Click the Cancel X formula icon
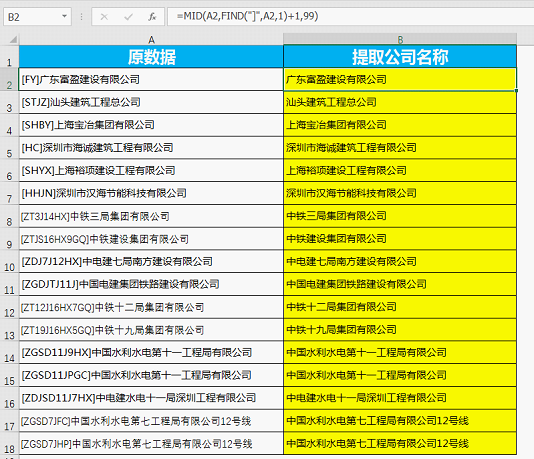This screenshot has height=459, width=534. [x=104, y=17]
